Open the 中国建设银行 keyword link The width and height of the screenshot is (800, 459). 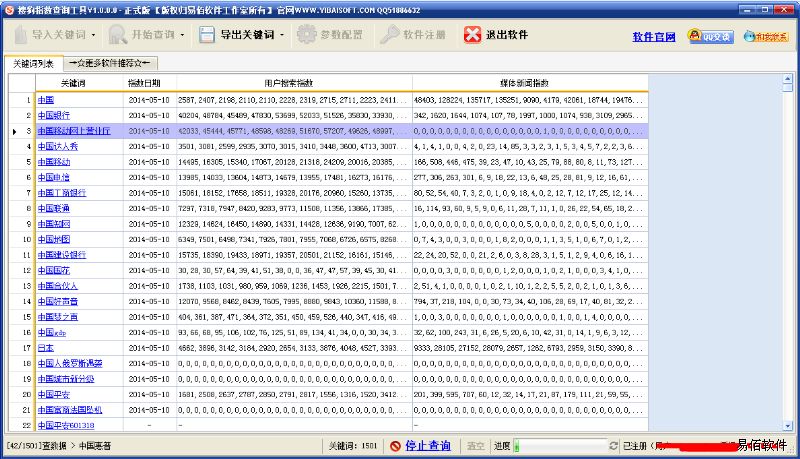click(62, 254)
